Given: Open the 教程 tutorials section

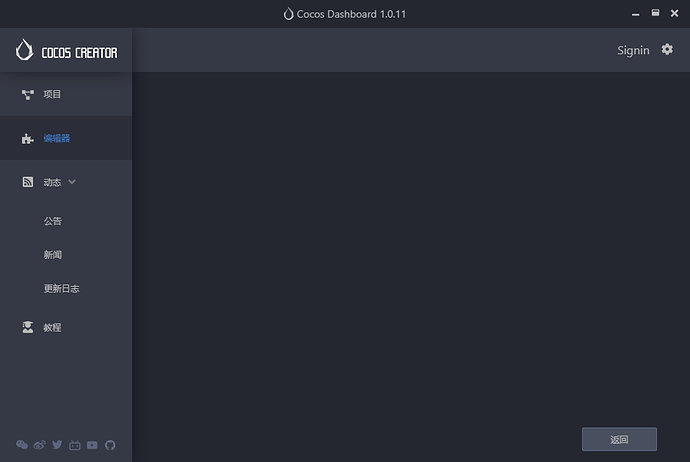Looking at the screenshot, I should [x=52, y=327].
